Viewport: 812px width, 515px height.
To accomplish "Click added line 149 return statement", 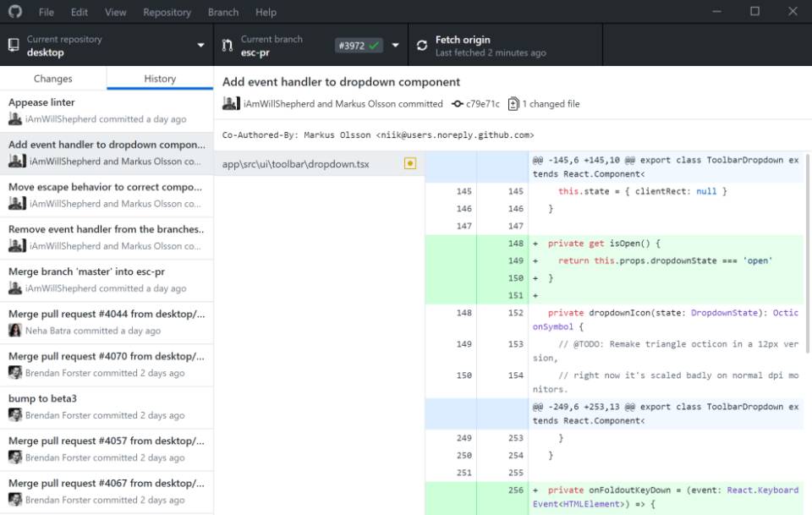I will tap(614, 260).
